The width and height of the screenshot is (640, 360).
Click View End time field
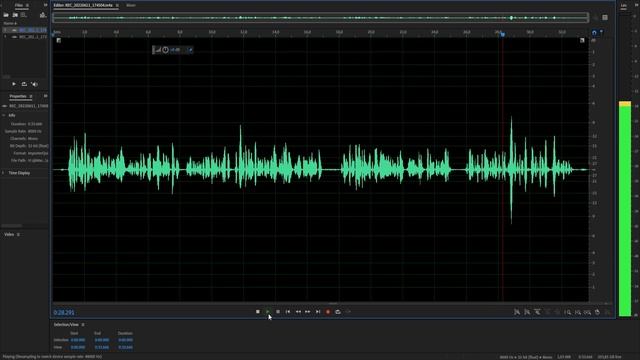click(x=102, y=347)
